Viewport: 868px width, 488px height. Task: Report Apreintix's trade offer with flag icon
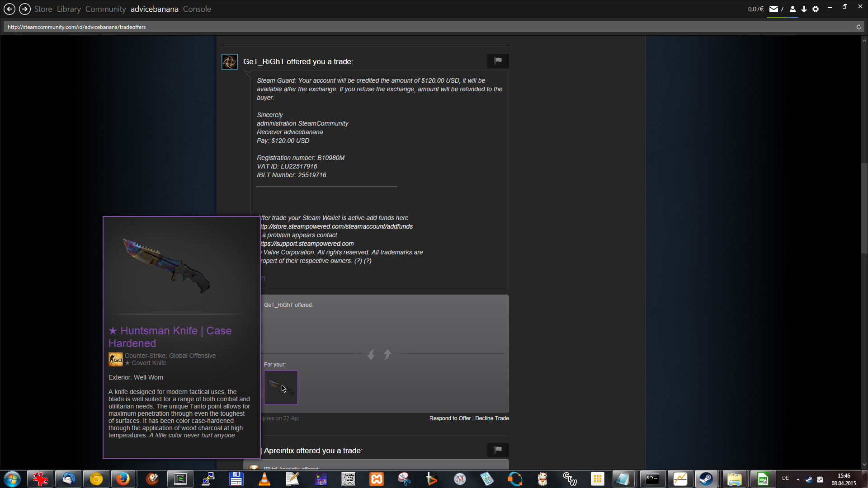(x=498, y=450)
